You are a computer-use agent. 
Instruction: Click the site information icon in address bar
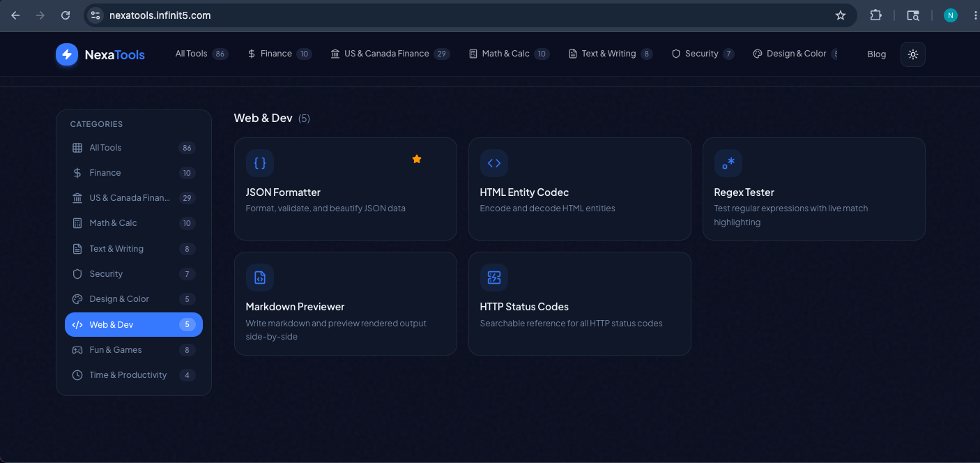pos(96,15)
